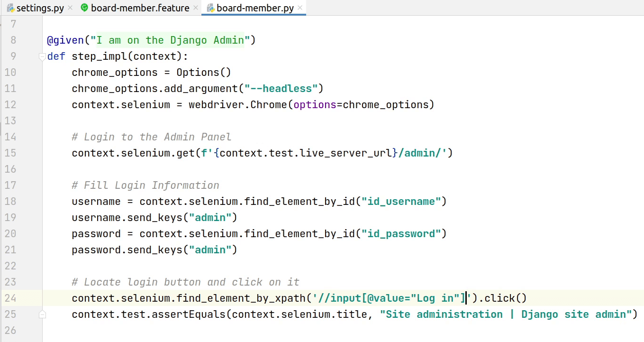Close the board-member.py tab
Viewport: 644px width, 342px height.
(300, 8)
